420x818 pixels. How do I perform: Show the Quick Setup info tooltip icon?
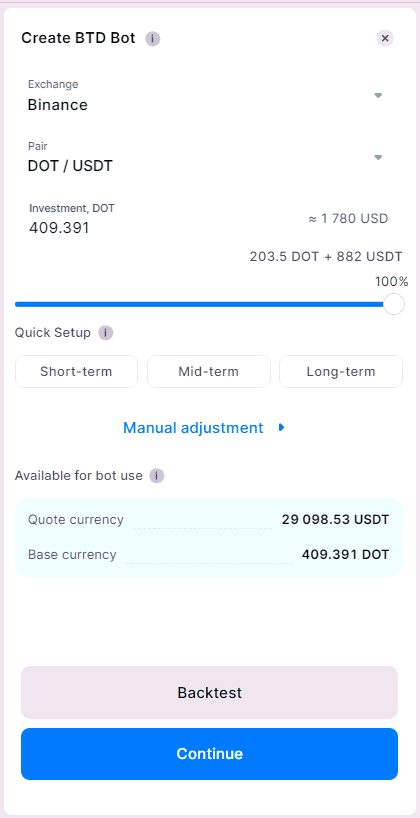pos(105,333)
